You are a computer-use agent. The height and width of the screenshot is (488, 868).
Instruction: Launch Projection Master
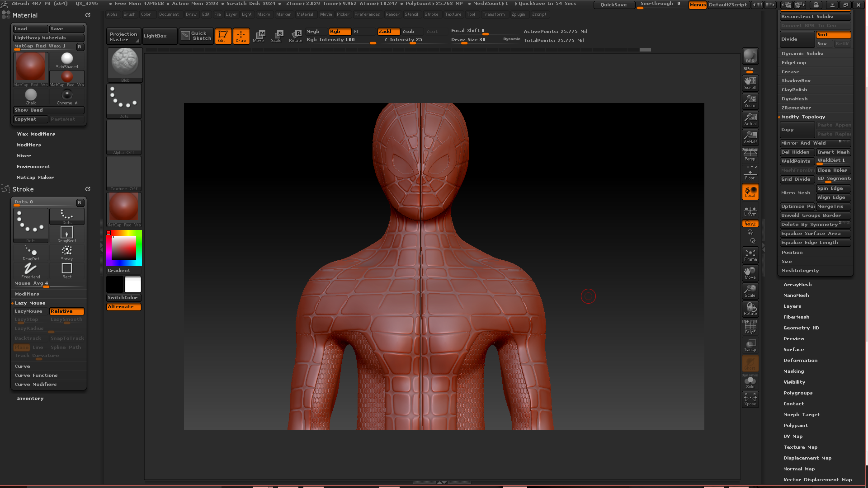tap(124, 37)
